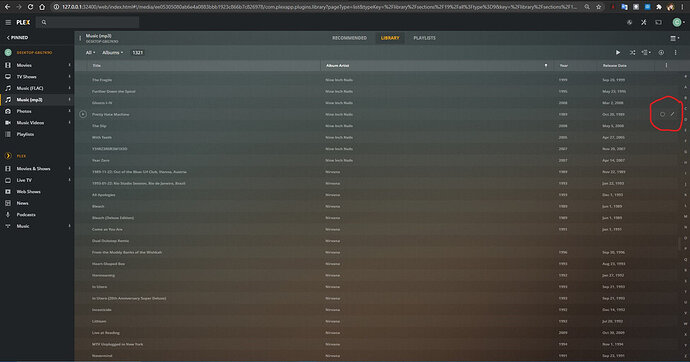Expand the Photos more options
Image resolution: width=690 pixels, height=362 pixels.
point(70,111)
